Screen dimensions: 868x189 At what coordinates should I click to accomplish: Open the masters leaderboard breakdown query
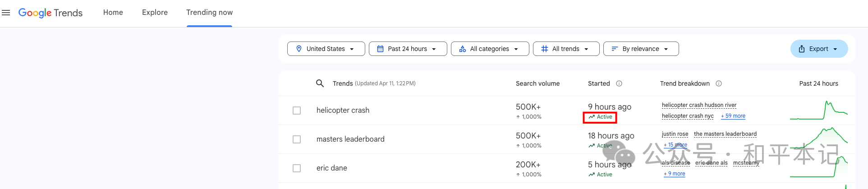(x=725, y=134)
